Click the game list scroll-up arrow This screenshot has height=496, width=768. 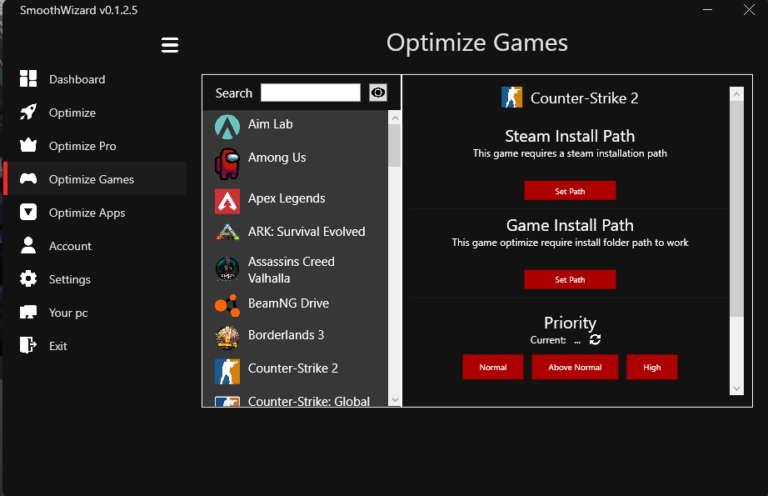point(395,118)
